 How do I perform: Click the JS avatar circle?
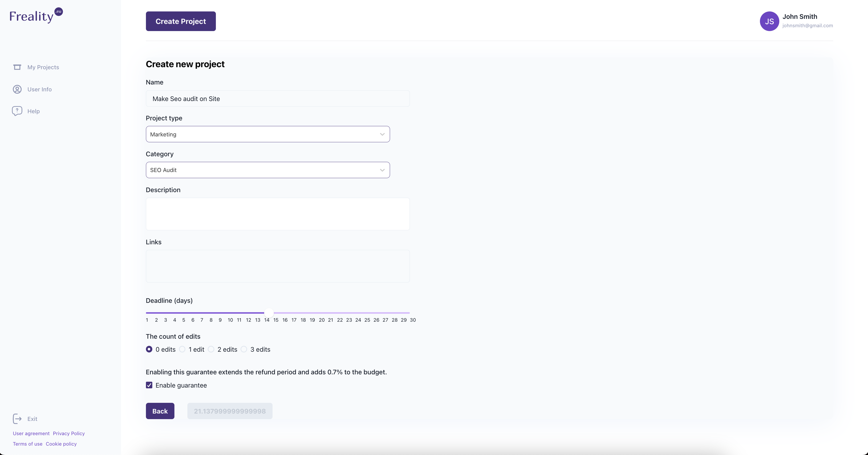click(769, 21)
